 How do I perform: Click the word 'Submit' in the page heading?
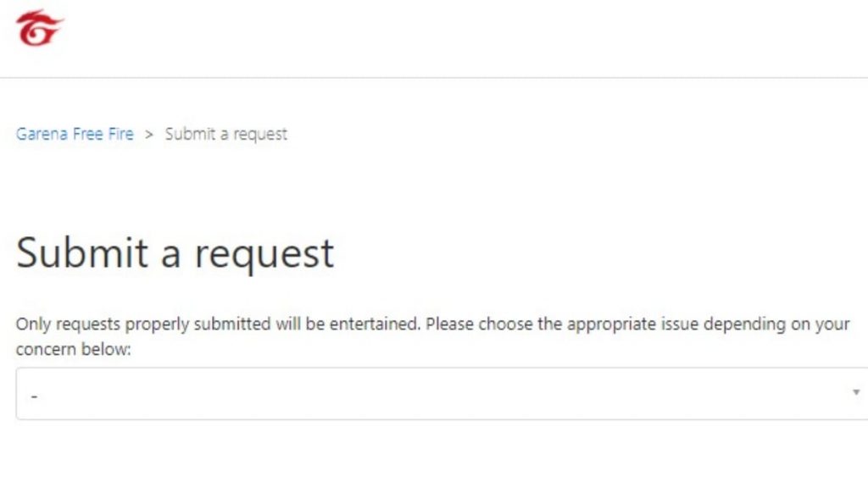pyautogui.click(x=82, y=252)
